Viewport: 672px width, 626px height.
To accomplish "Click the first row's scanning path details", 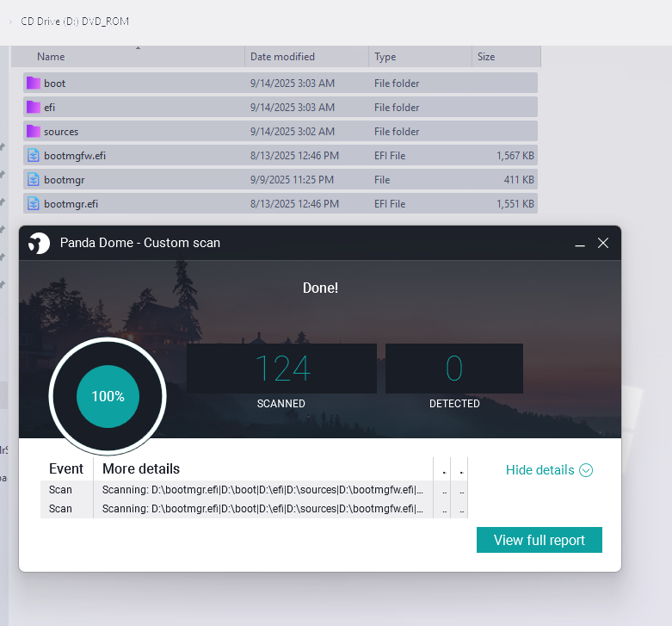I will 262,490.
